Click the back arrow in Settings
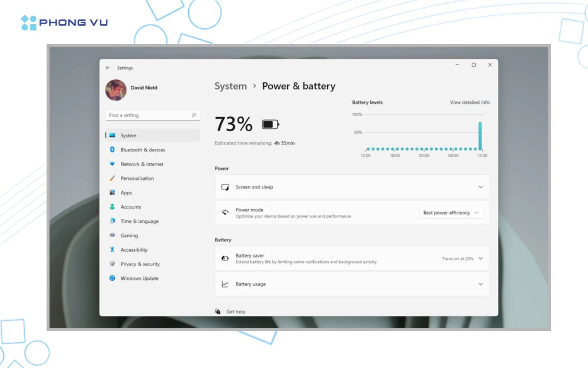The height and width of the screenshot is (368, 588). (x=108, y=68)
